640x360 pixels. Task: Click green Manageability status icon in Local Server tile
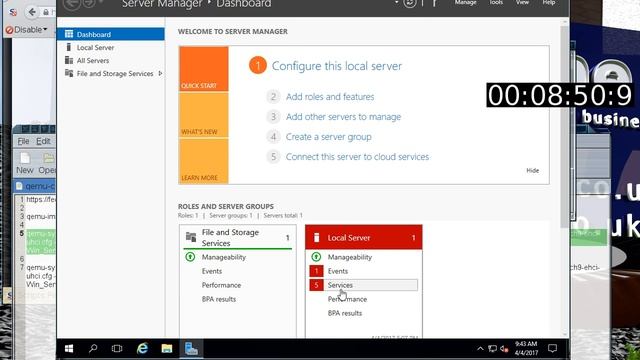[316, 257]
